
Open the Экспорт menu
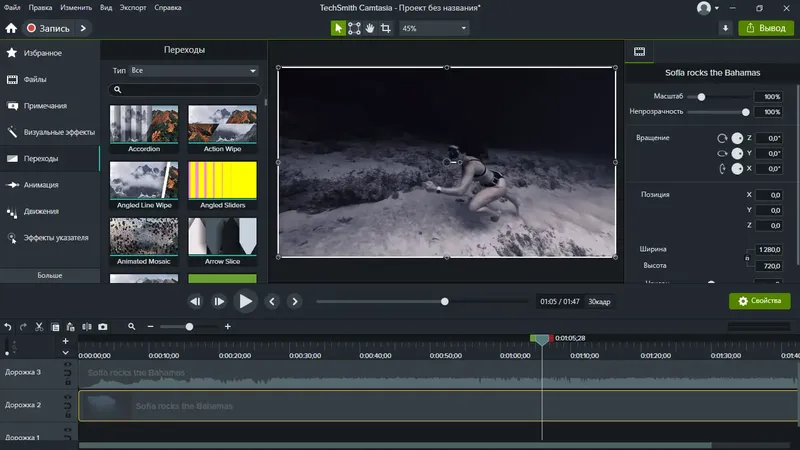133,8
